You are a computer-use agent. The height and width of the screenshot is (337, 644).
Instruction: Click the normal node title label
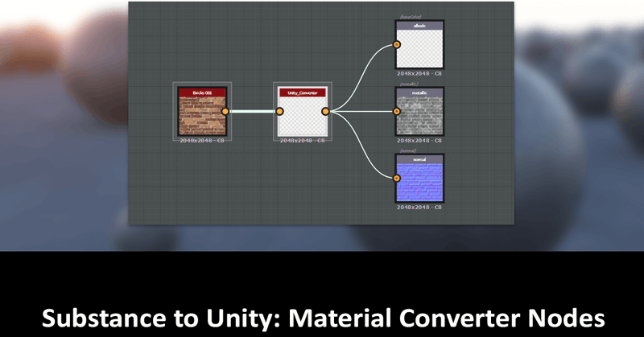[419, 160]
